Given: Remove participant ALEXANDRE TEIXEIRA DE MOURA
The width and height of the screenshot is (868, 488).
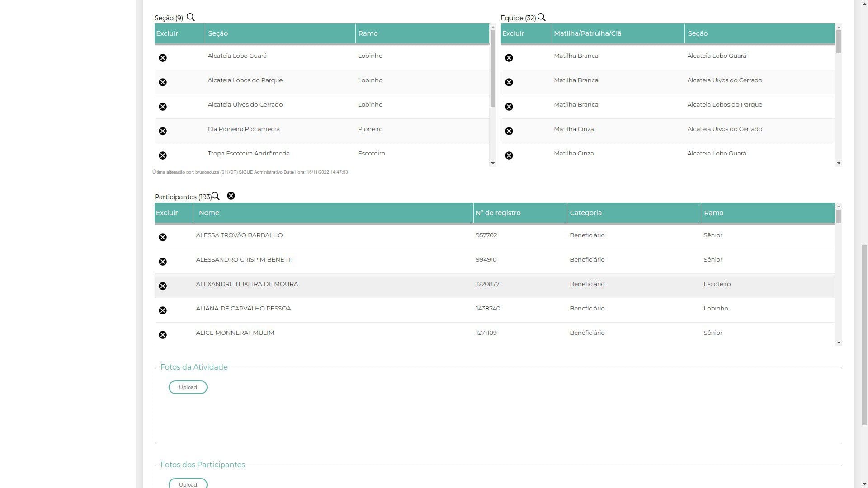Looking at the screenshot, I should 163,286.
